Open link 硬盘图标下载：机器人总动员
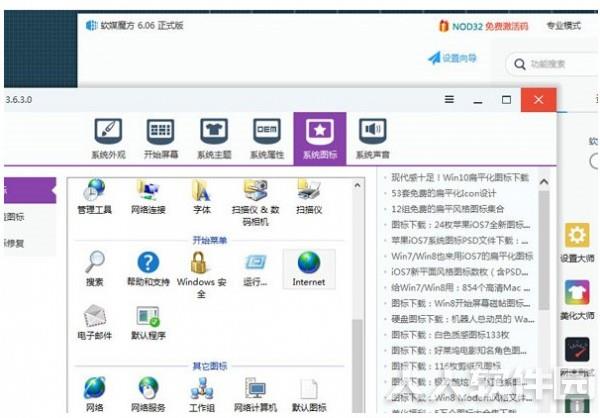Image resolution: width=600 pixels, height=418 pixels. (463, 319)
